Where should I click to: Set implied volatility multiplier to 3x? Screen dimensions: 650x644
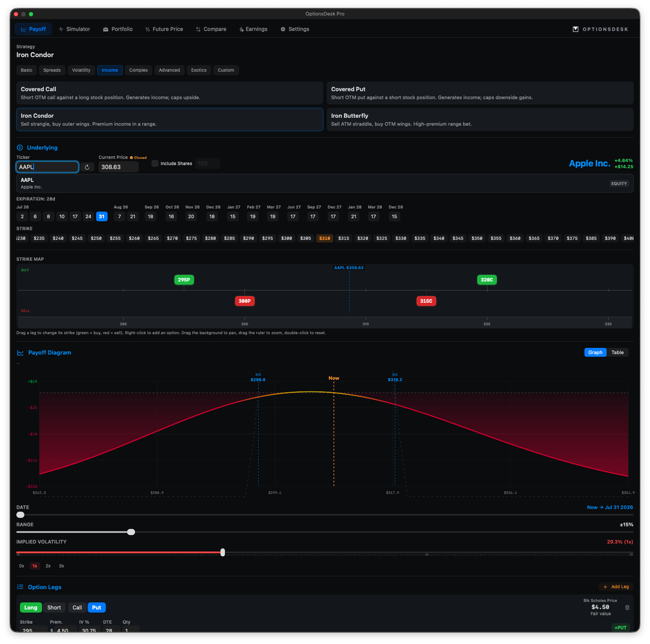pyautogui.click(x=62, y=566)
